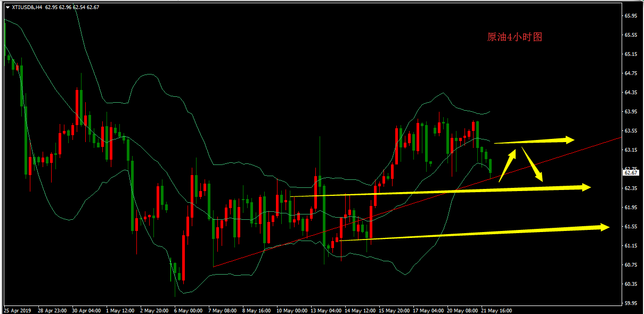This screenshot has height=314, width=644.
Task: Click the 61.15 price axis label
Action: click(x=631, y=246)
